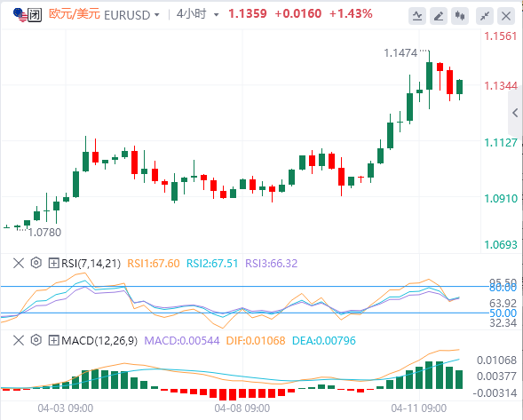This screenshot has width=523, height=420.
Task: Select the drawing pencil tool icon
Action: click(439, 16)
